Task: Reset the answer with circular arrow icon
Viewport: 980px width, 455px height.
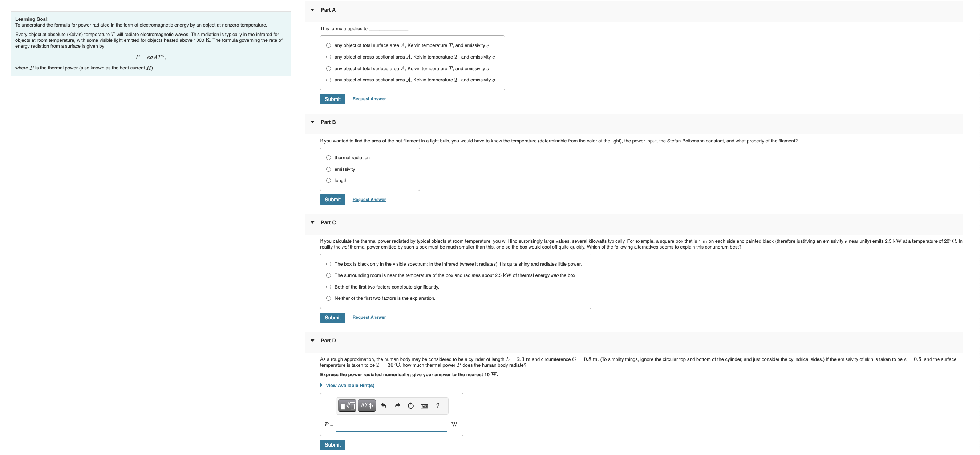Action: tap(410, 406)
